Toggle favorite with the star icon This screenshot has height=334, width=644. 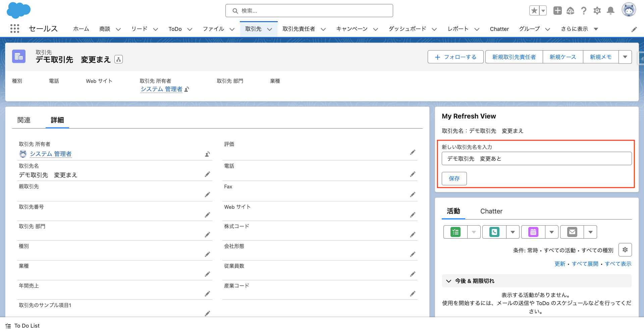coord(534,10)
